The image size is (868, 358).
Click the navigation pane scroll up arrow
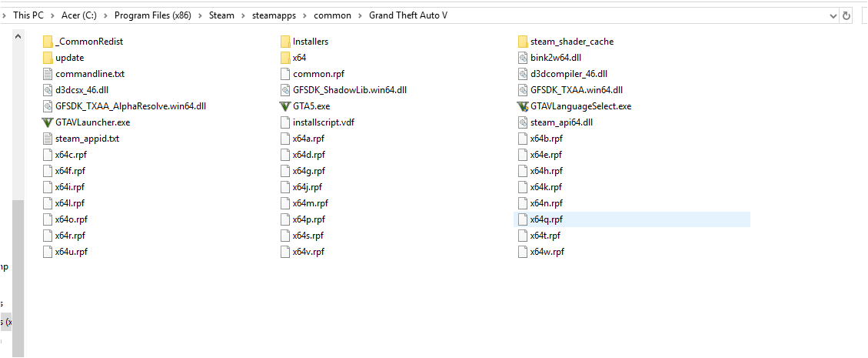pos(18,37)
